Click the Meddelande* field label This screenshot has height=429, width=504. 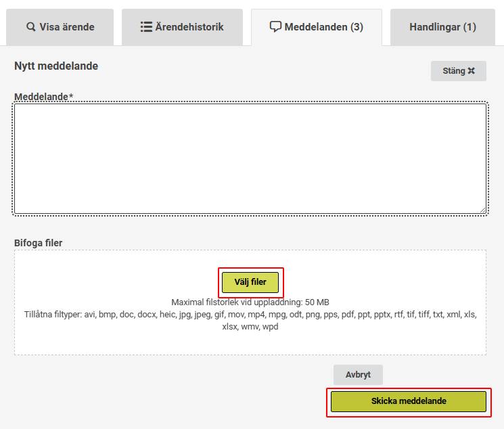(x=43, y=97)
